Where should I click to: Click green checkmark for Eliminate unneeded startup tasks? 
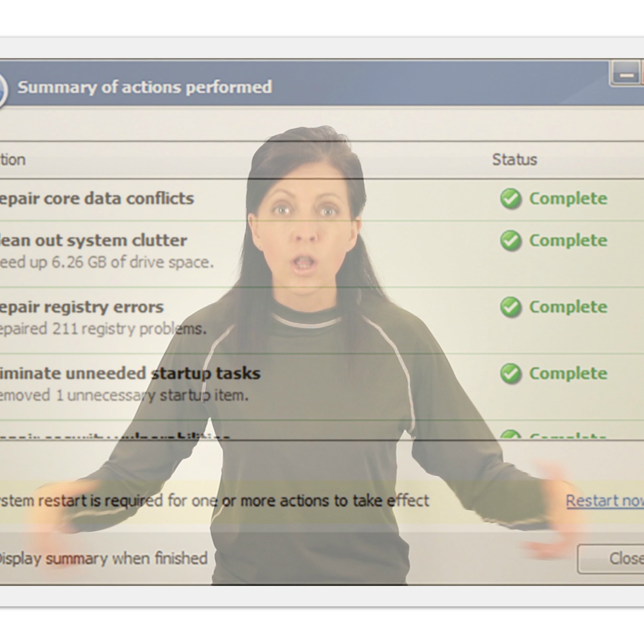tap(510, 373)
